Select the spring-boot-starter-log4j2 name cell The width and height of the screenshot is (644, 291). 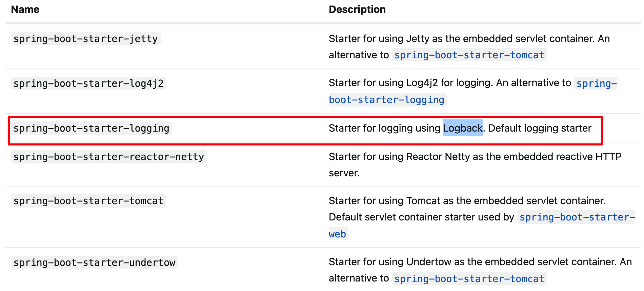[x=88, y=83]
